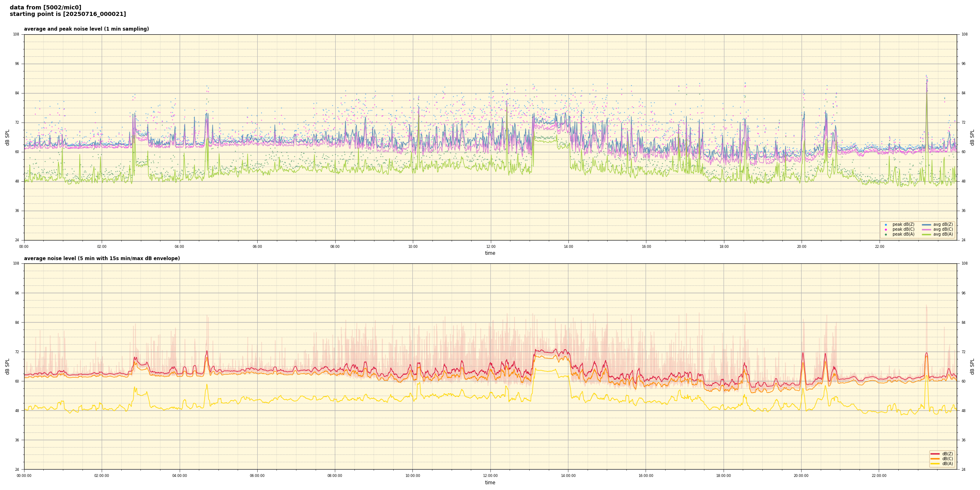Click the avg dB(Z) legend line
Screen dimensions: 980x490
pyautogui.click(x=926, y=225)
